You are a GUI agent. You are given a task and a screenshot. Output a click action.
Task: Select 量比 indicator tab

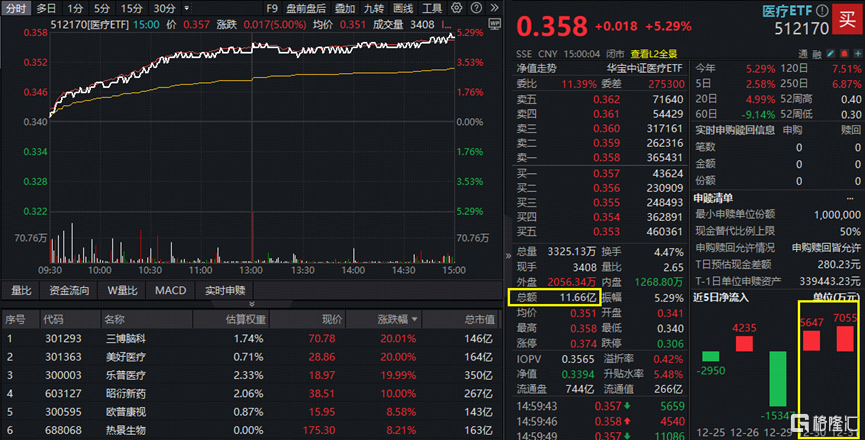click(x=21, y=291)
